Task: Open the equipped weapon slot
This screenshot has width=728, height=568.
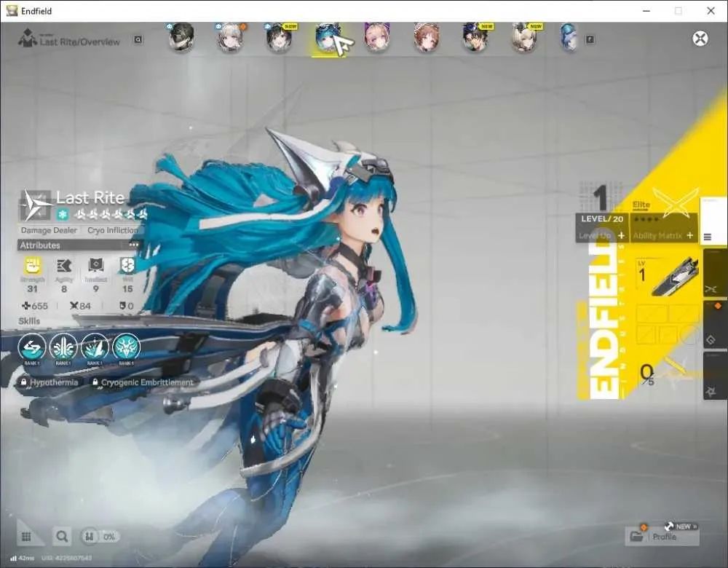Action: pos(668,277)
